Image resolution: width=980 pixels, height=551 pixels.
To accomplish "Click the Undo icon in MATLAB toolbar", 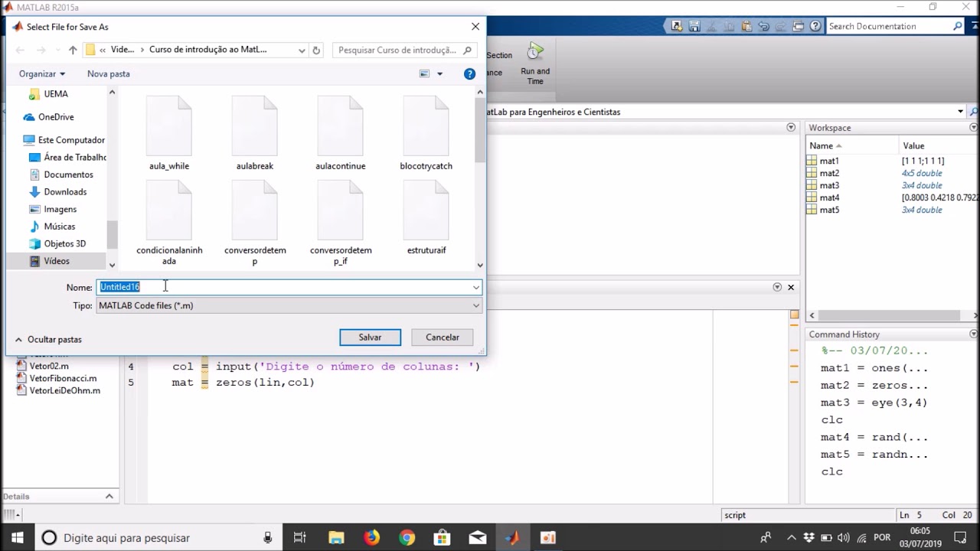I will point(763,26).
